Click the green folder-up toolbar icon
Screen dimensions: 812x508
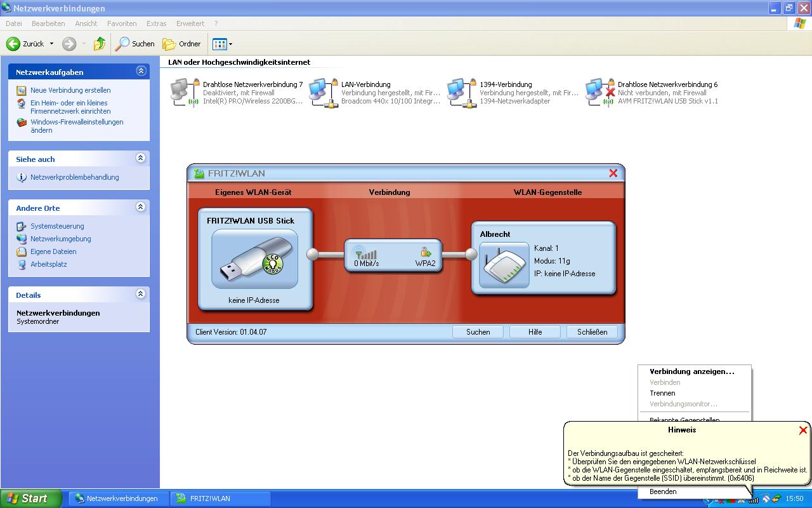(x=100, y=44)
